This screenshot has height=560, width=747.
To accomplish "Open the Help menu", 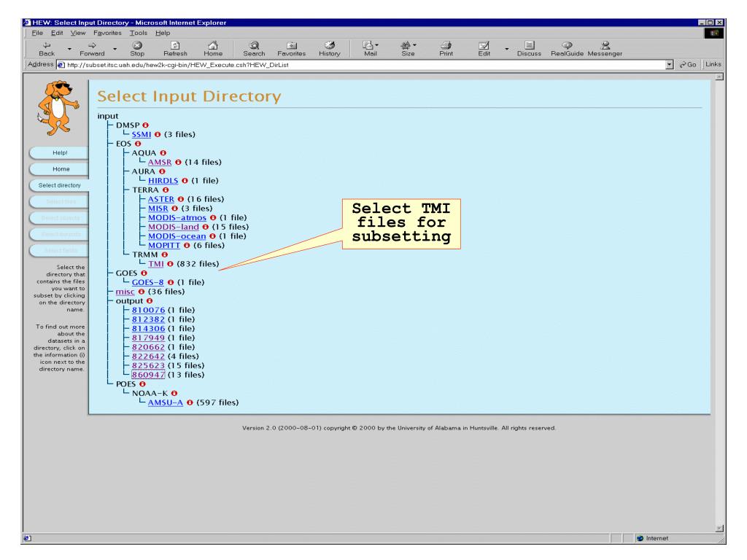I will coord(163,34).
